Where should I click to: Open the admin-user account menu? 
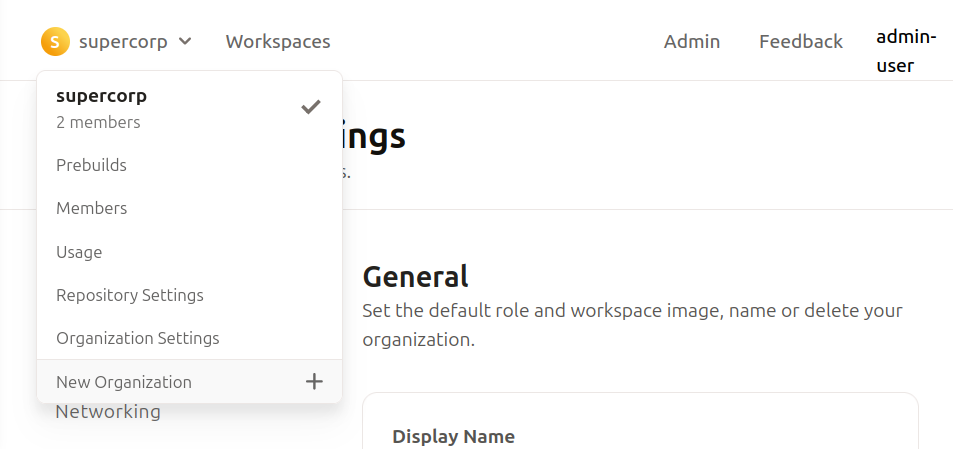[906, 51]
